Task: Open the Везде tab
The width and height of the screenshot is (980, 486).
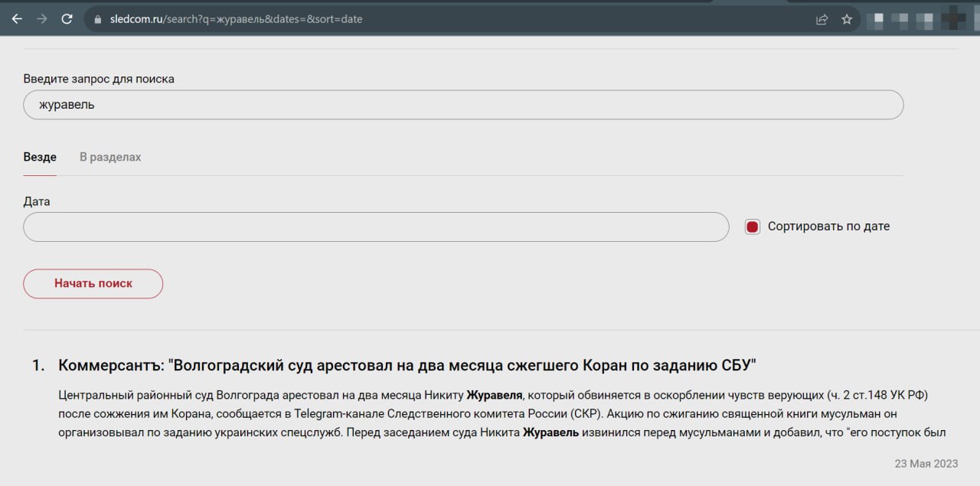Action: point(40,157)
